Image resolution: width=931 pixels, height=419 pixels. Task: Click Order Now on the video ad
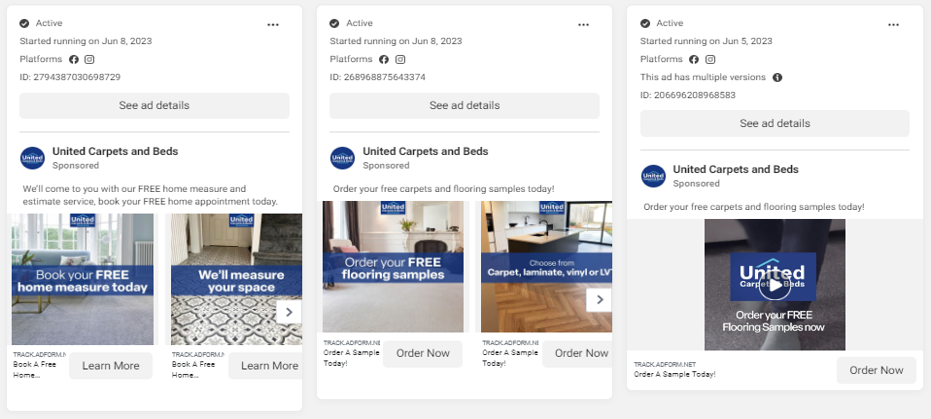[x=876, y=370]
